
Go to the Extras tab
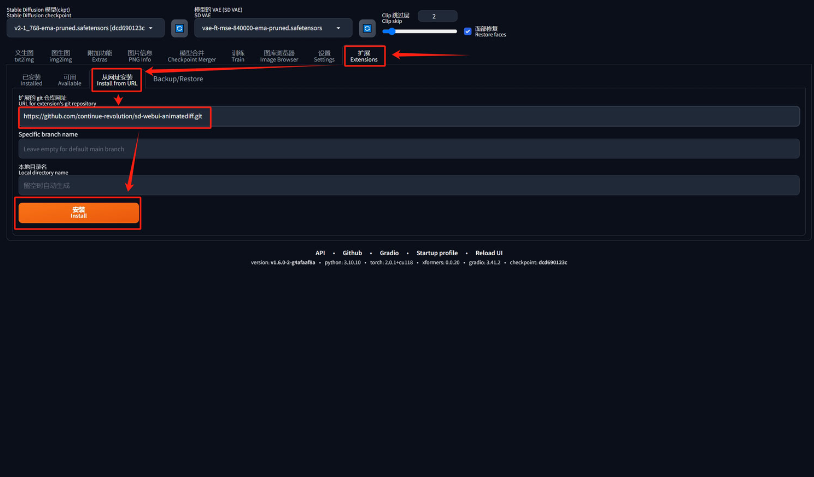[100, 56]
